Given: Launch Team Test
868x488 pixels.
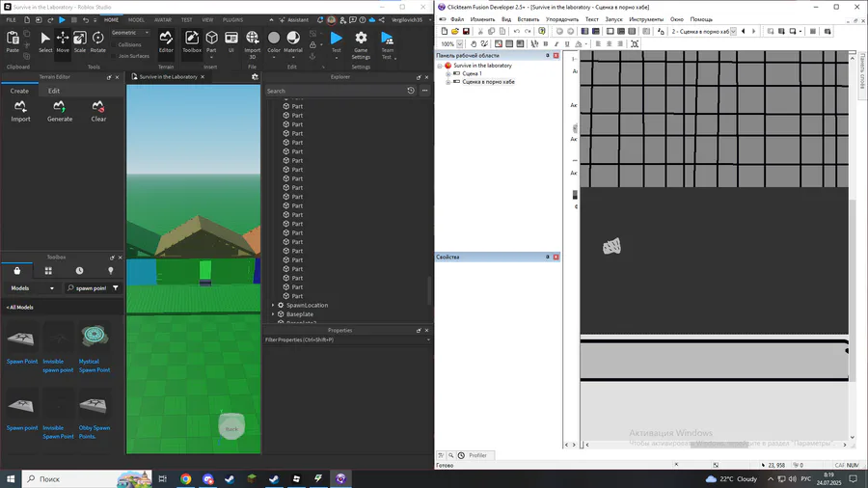Looking at the screenshot, I should (x=387, y=44).
